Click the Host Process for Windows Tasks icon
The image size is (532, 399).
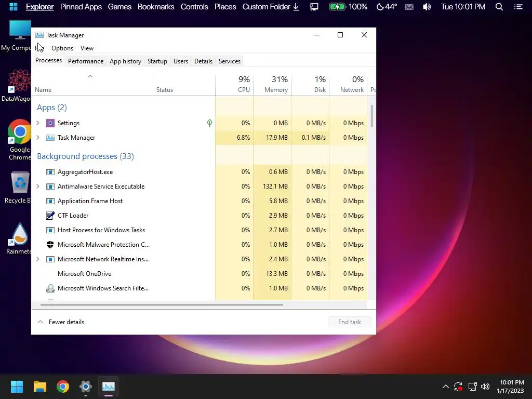50,230
